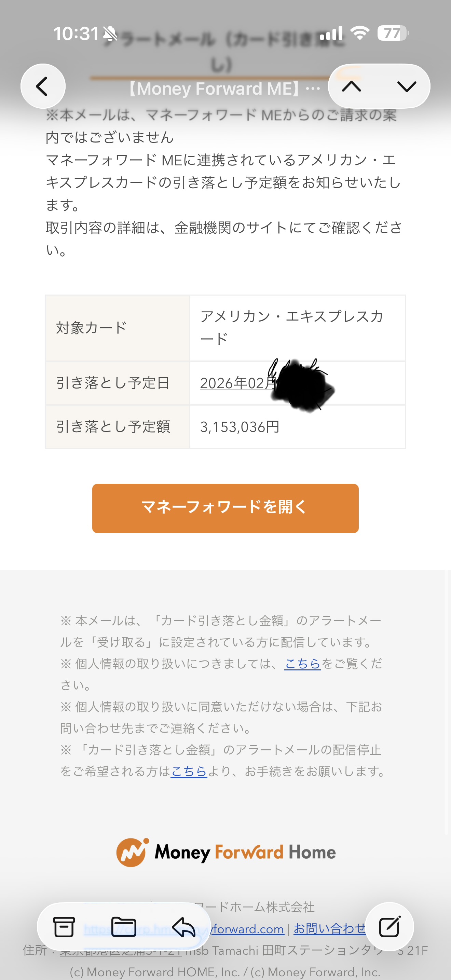This screenshot has height=980, width=451.
Task: Tap the アメリカン・エキスプレスカード table cell
Action: (291, 327)
